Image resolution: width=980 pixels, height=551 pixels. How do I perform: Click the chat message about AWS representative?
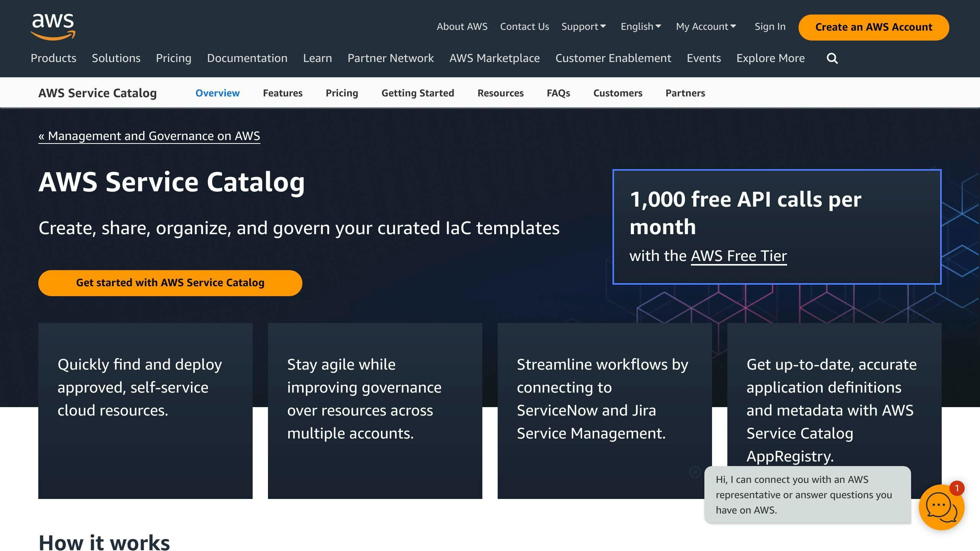807,495
